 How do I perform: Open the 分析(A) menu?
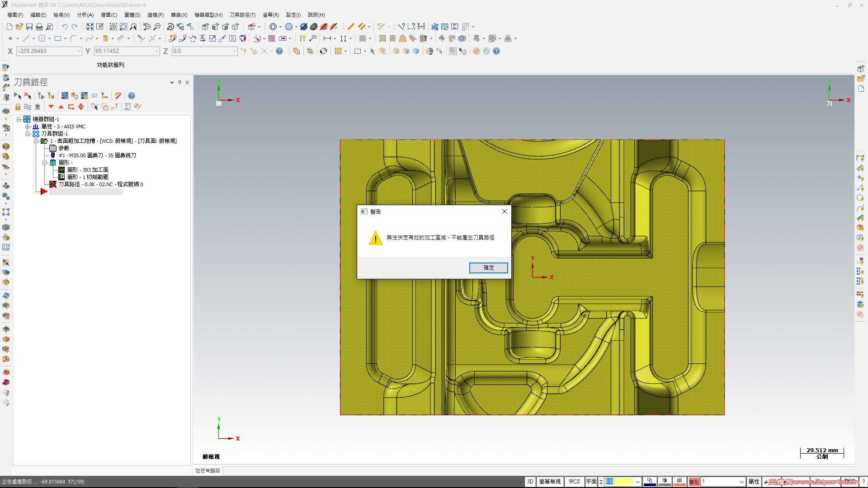[85, 15]
